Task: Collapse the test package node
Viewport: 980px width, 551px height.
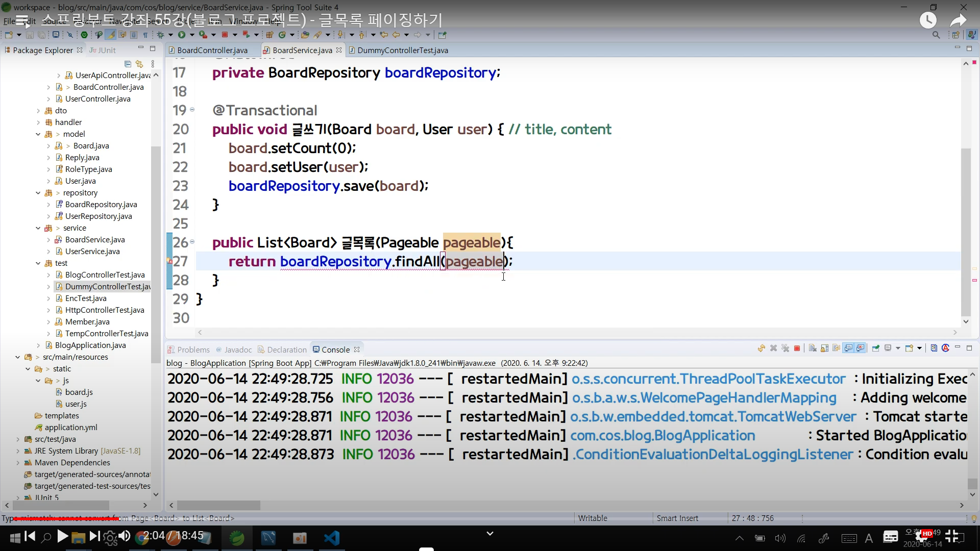Action: [x=38, y=263]
